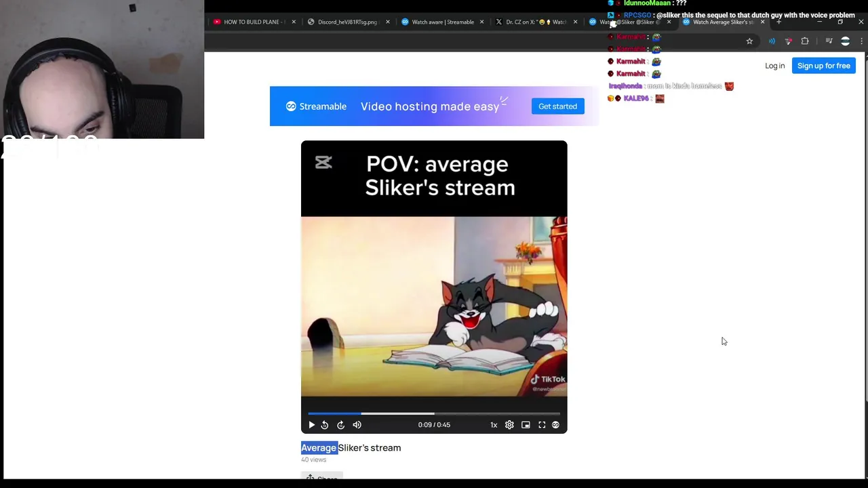Click the Tom and Jerry video frame

434,306
